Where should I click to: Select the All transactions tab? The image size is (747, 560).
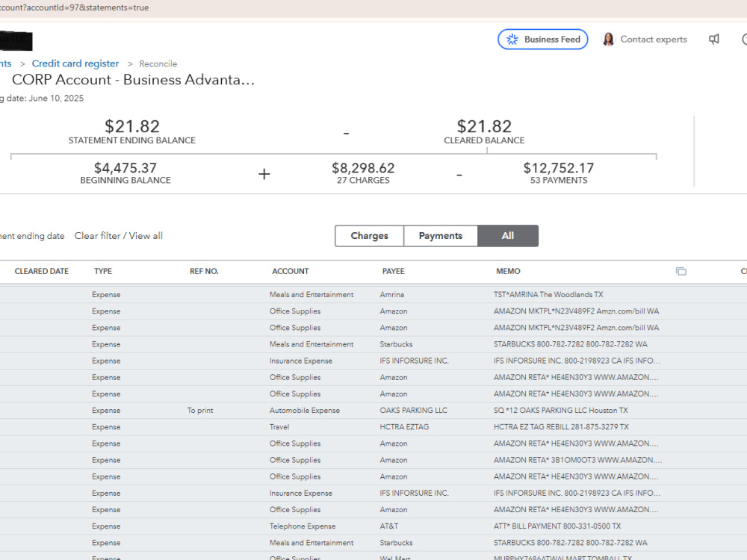(508, 236)
